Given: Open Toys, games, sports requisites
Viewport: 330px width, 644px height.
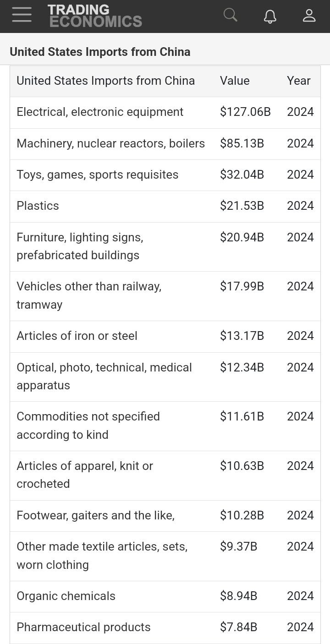Looking at the screenshot, I should 97,175.
